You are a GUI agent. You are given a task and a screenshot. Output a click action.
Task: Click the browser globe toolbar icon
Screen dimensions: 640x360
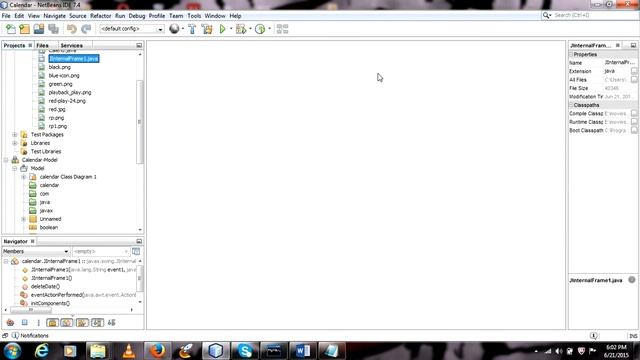[x=174, y=29]
